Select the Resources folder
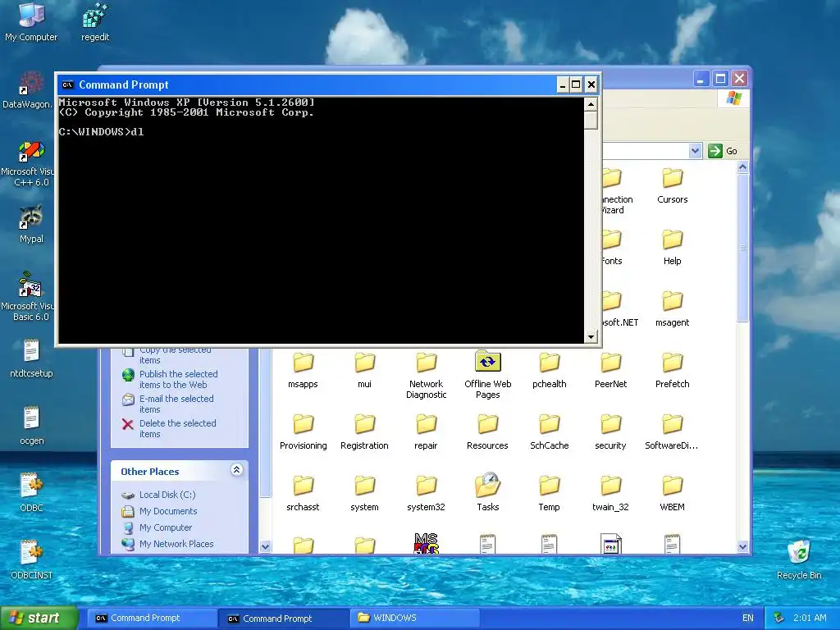Viewport: 840px width, 630px height. point(487,431)
